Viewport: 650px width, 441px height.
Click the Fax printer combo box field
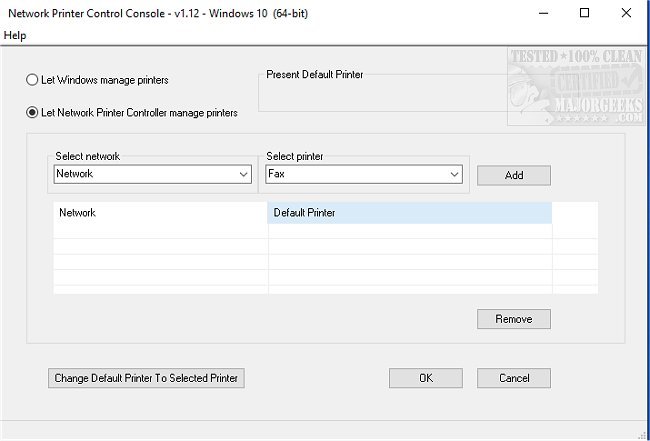point(357,175)
